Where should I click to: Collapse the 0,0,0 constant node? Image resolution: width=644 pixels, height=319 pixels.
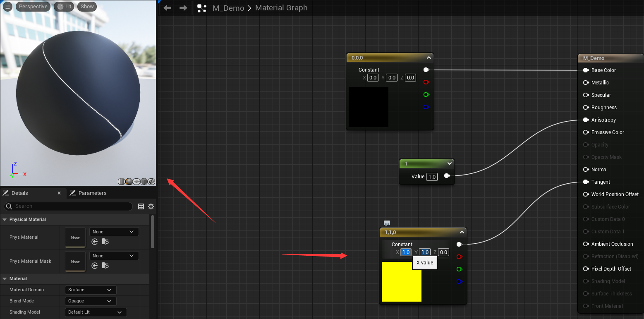click(429, 58)
